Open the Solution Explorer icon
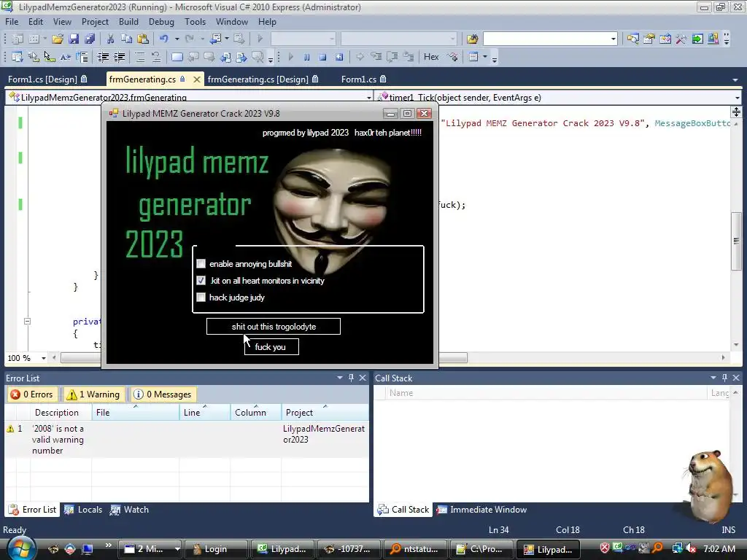747x560 pixels. 632,39
